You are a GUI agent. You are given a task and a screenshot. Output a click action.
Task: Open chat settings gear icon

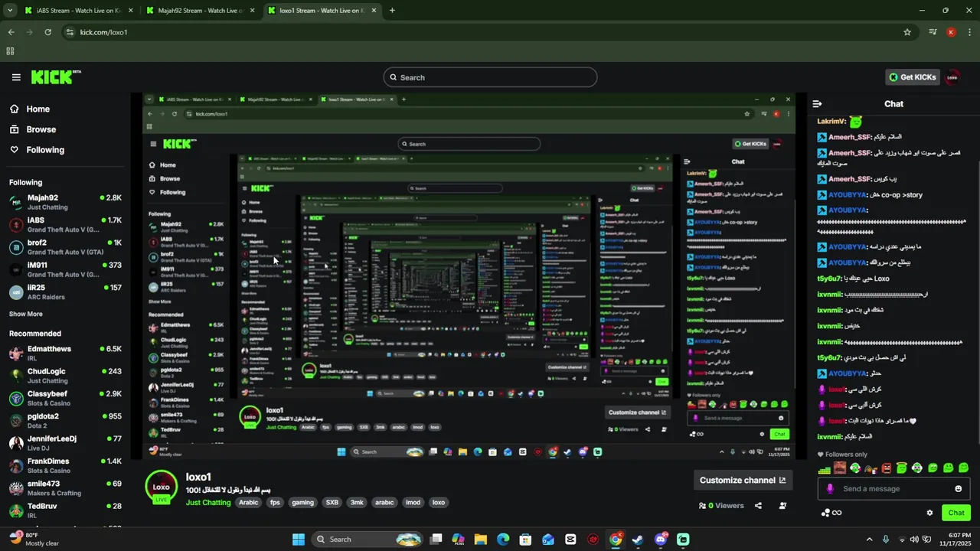click(929, 513)
